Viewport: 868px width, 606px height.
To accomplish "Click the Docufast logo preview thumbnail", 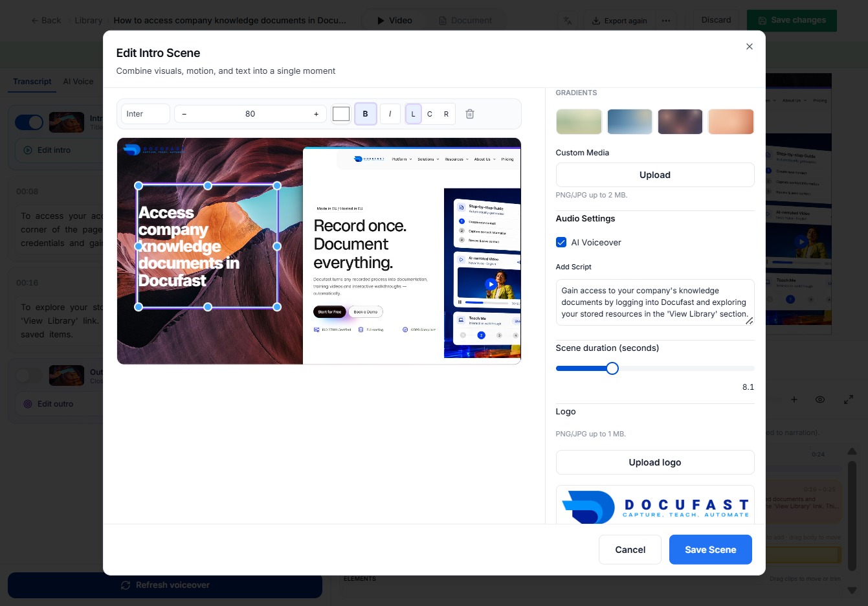I will pos(655,505).
